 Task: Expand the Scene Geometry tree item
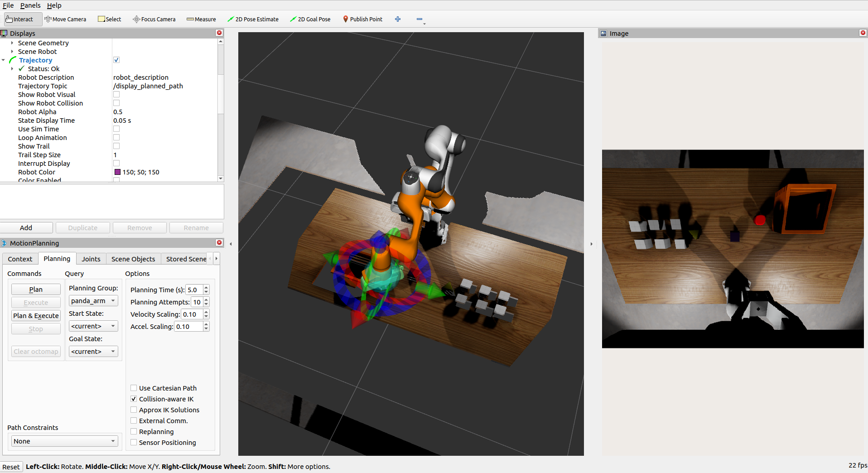(12, 43)
